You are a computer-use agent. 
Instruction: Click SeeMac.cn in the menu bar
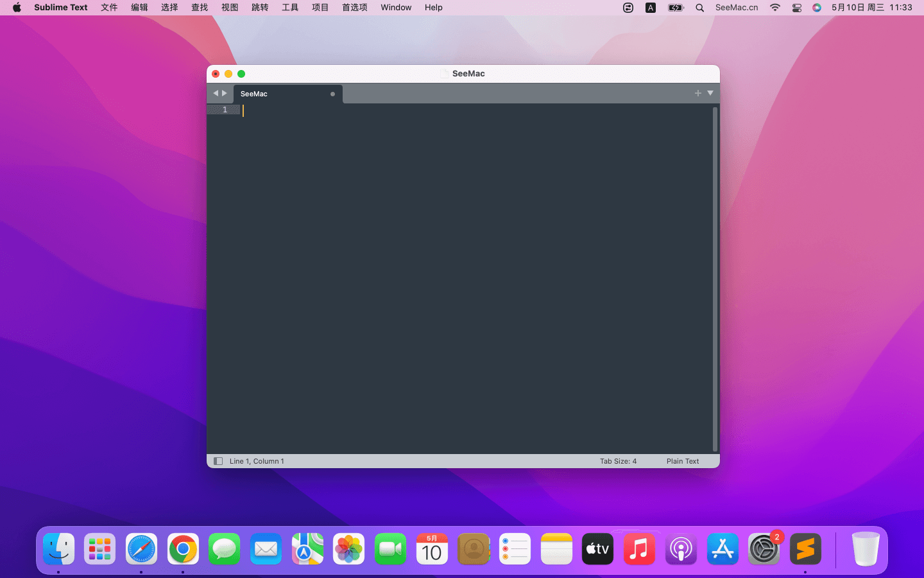tap(737, 8)
